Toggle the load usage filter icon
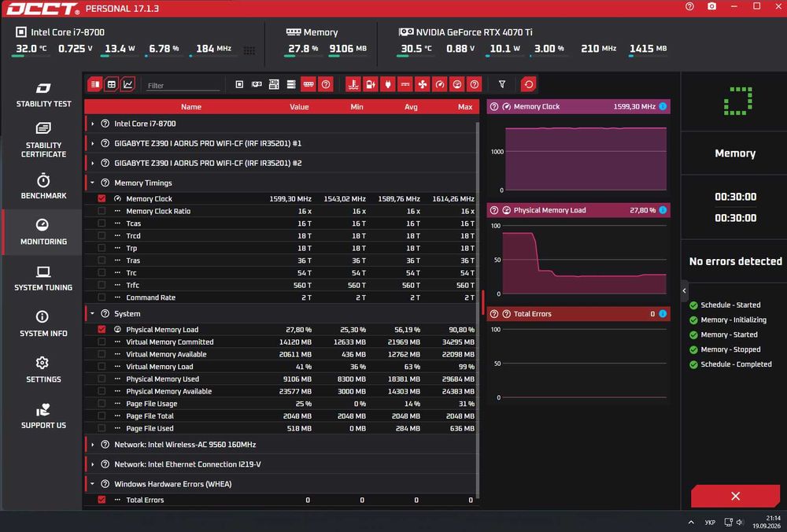The image size is (787, 532). (456, 84)
